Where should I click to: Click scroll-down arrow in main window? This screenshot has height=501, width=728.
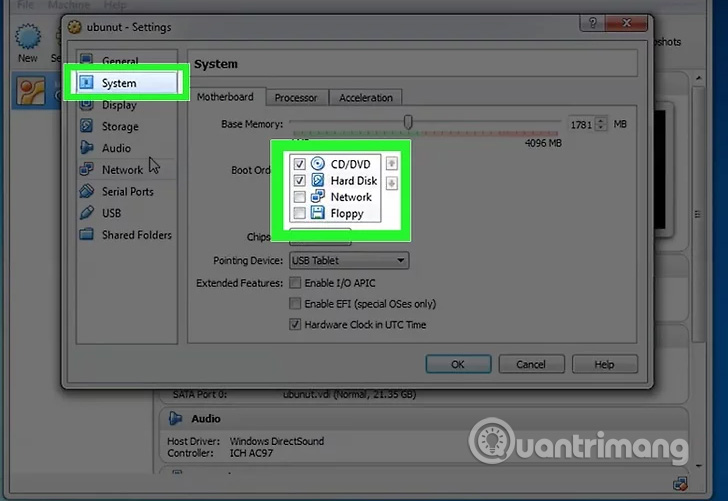(x=699, y=466)
